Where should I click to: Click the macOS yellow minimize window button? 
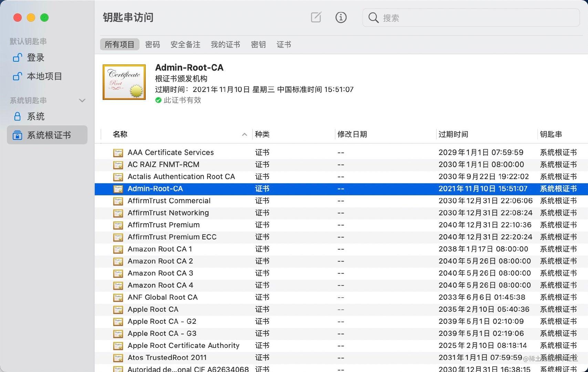31,18
